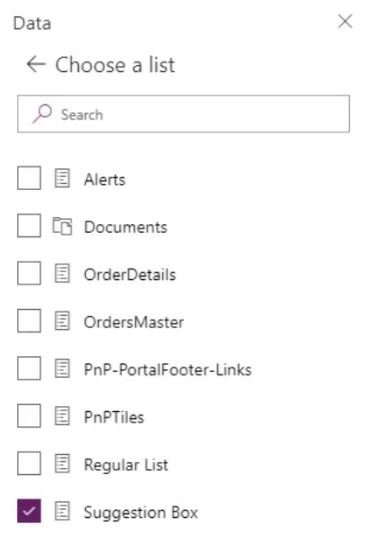Viewport: 366px width, 537px height.
Task: Click the list icon beside OrderDetails
Action: pyautogui.click(x=62, y=274)
